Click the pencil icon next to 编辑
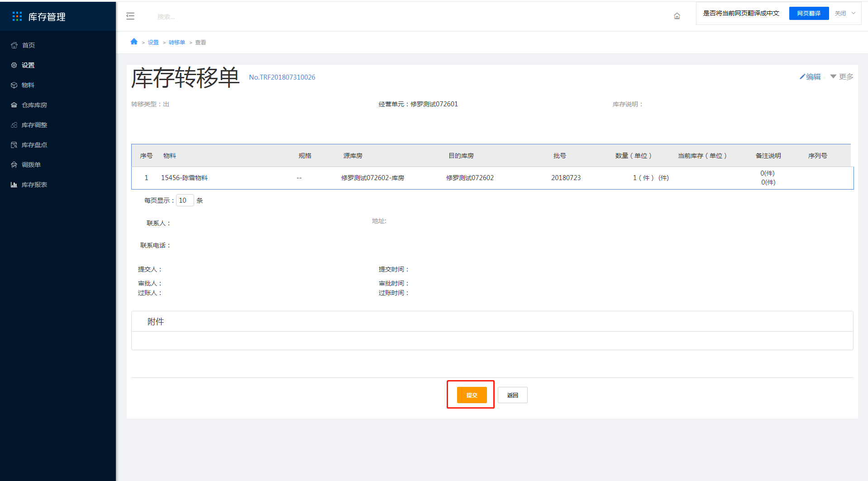The width and height of the screenshot is (868, 481). [x=802, y=77]
